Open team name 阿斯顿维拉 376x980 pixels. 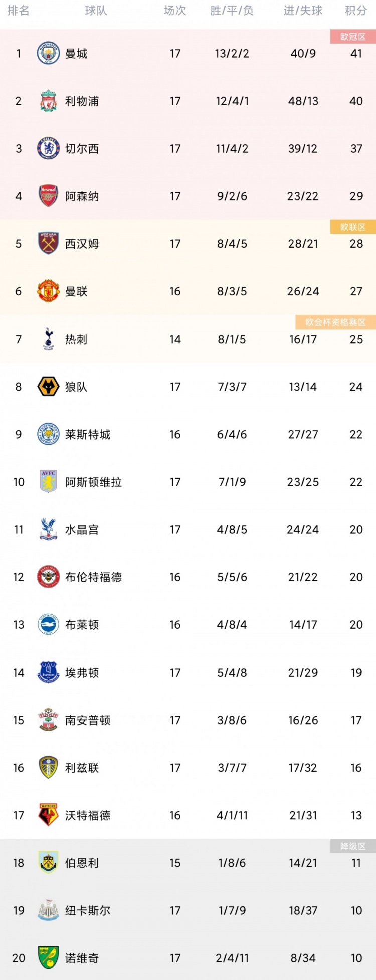[93, 482]
